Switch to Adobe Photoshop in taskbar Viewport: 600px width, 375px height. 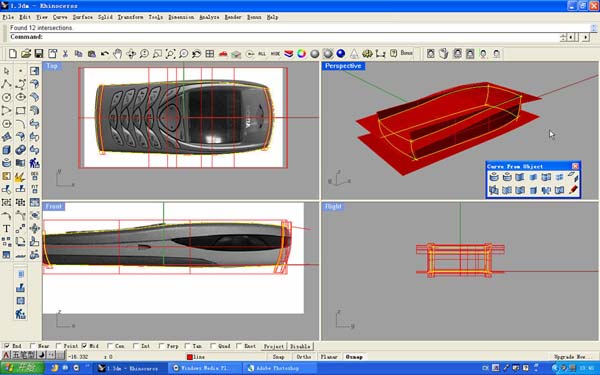click(x=278, y=368)
